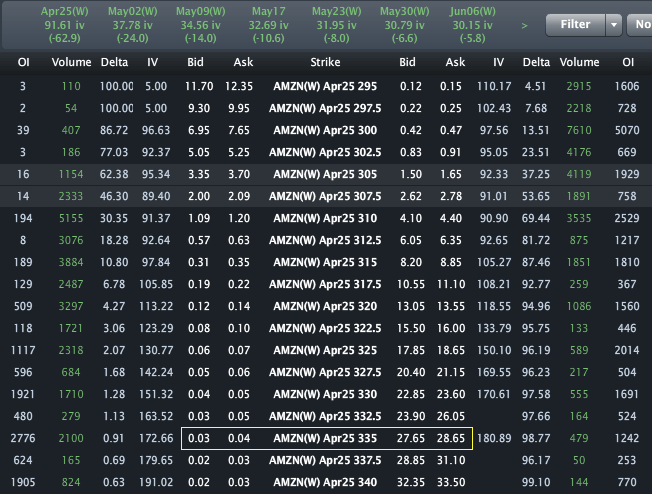This screenshot has width=652, height=494.
Task: Select strike AMZN(W) Apr25 337.5
Action: (x=325, y=460)
